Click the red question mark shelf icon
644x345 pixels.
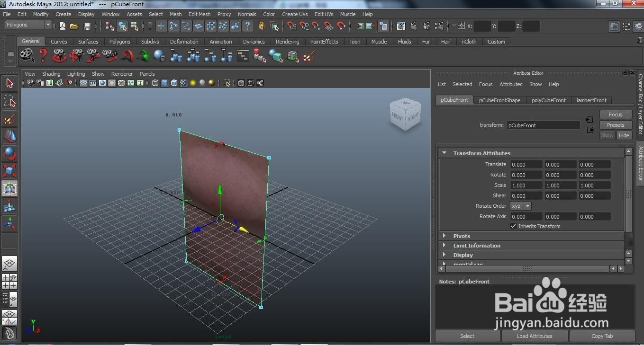pyautogui.click(x=43, y=56)
